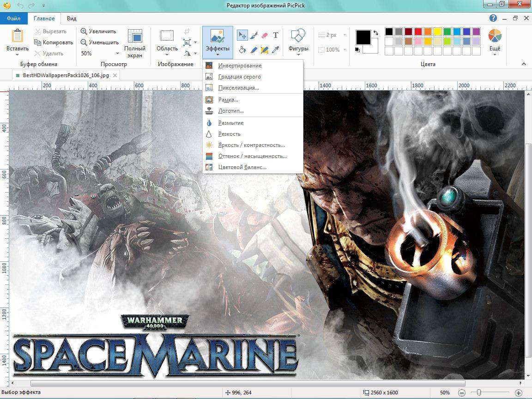Open the 50% zoom level dropdown
This screenshot has height=399, width=532.
point(117,53)
